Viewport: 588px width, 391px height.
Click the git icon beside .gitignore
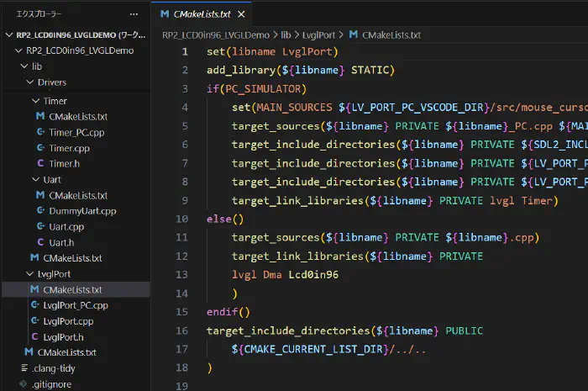point(24,384)
